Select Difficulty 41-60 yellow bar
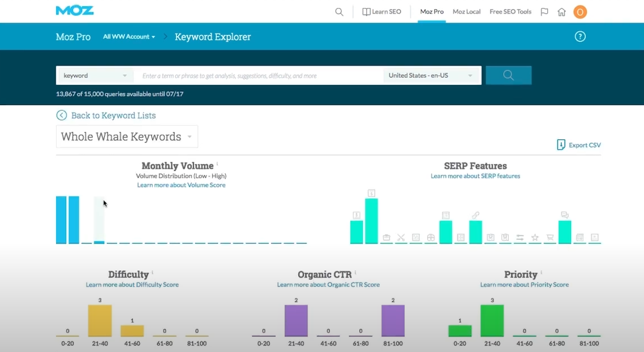Image resolution: width=644 pixels, height=352 pixels. pos(132,330)
